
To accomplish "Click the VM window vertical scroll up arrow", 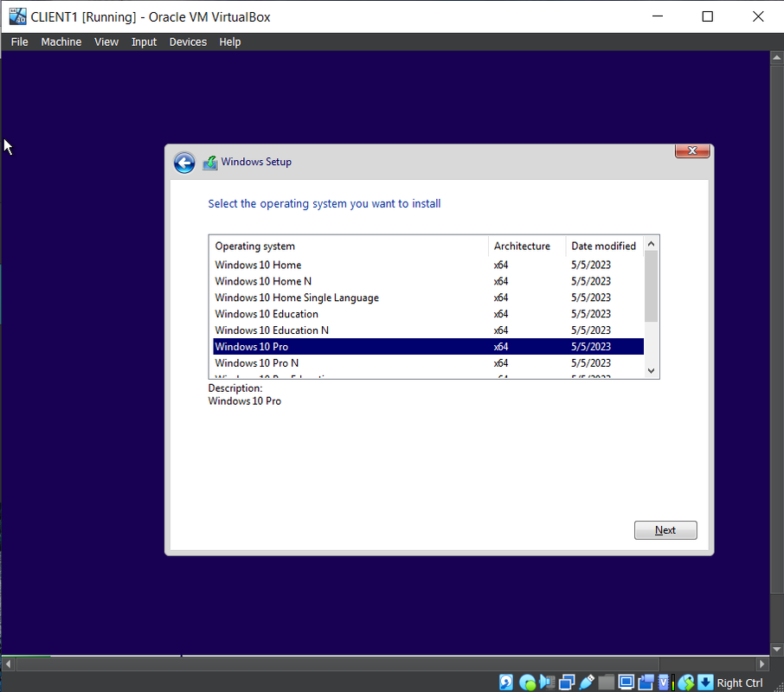I will pyautogui.click(x=776, y=57).
